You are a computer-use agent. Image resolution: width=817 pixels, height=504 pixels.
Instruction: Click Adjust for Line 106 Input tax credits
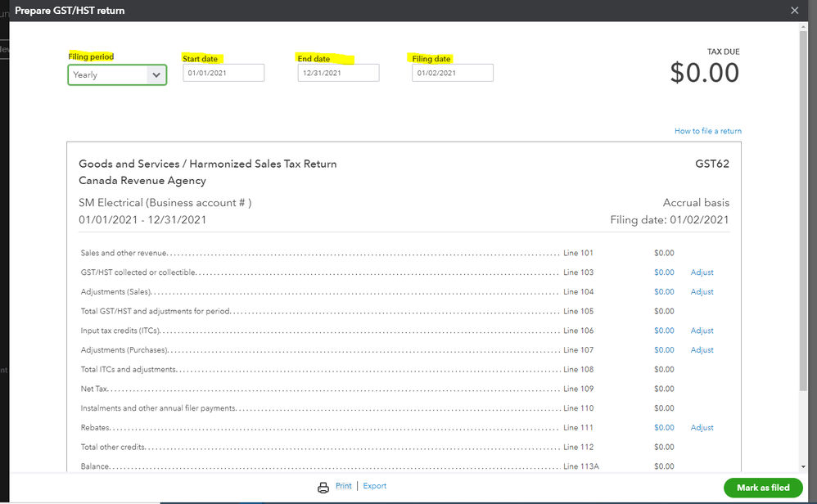[702, 331]
